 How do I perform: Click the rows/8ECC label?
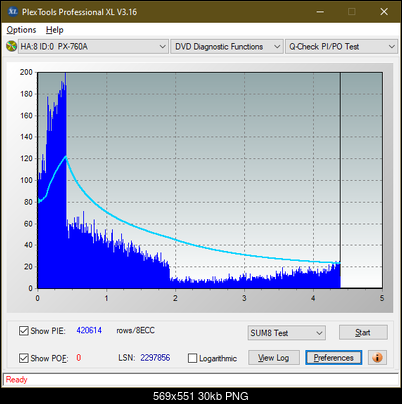pyautogui.click(x=135, y=330)
